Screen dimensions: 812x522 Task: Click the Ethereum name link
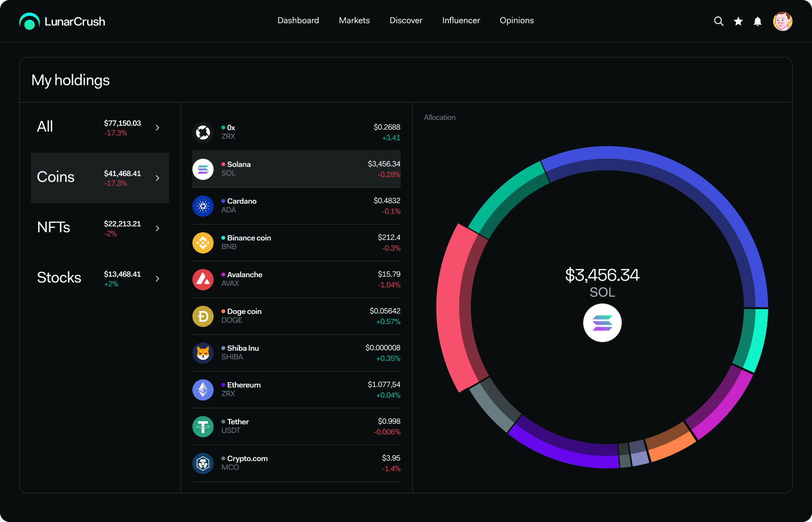click(x=244, y=385)
